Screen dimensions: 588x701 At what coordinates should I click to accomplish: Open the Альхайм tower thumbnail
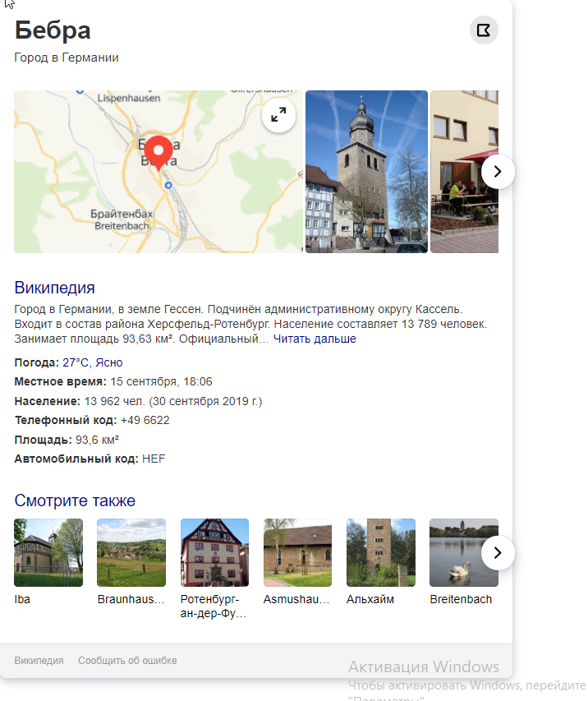[381, 552]
